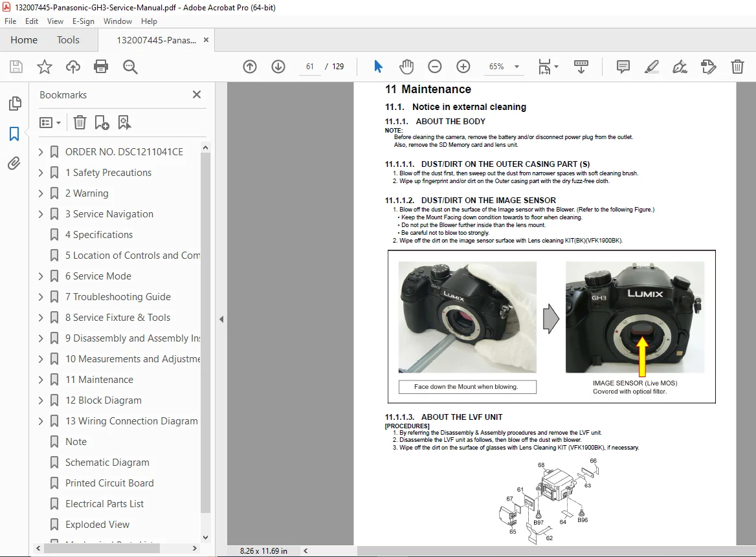Screen dimensions: 756x557
Task: Jump to the Electrical Parts List bookmark
Action: [105, 504]
